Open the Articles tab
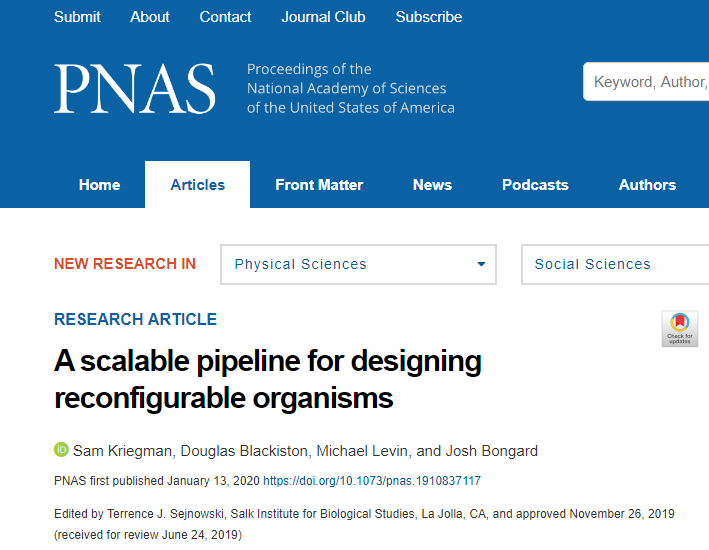The width and height of the screenshot is (709, 550). click(x=198, y=185)
